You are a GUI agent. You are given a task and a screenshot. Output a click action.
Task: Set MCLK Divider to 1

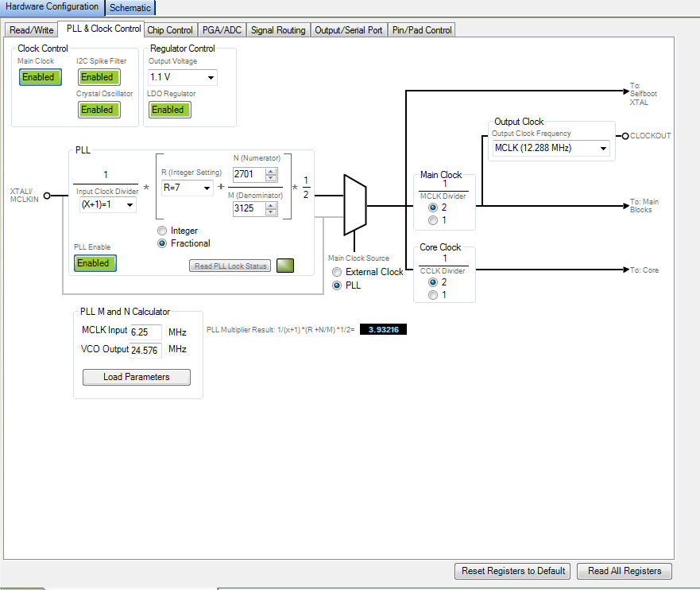pyautogui.click(x=432, y=220)
